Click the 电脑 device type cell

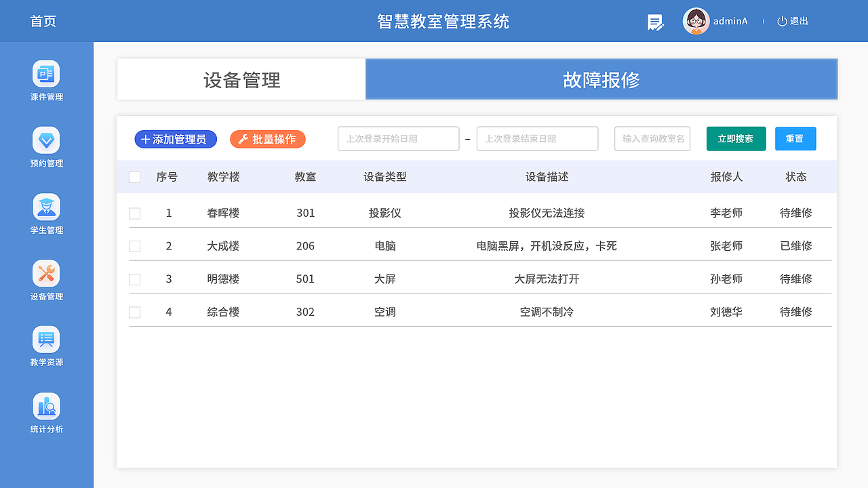point(385,246)
